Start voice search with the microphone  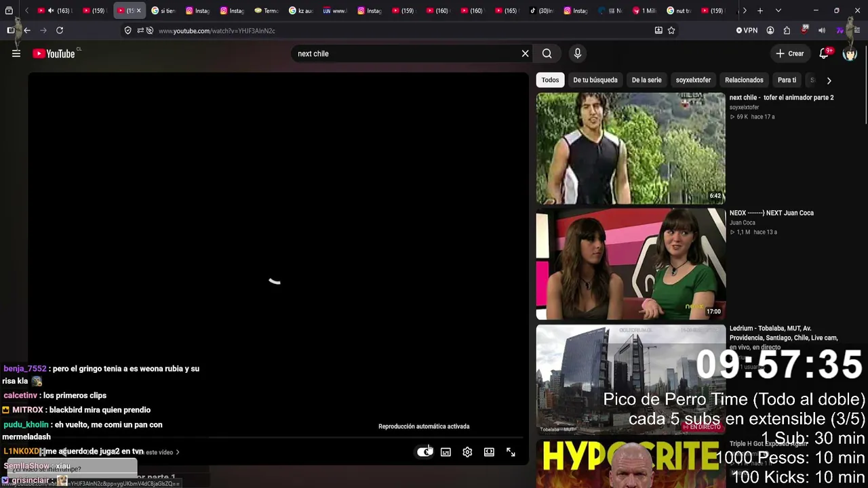578,54
